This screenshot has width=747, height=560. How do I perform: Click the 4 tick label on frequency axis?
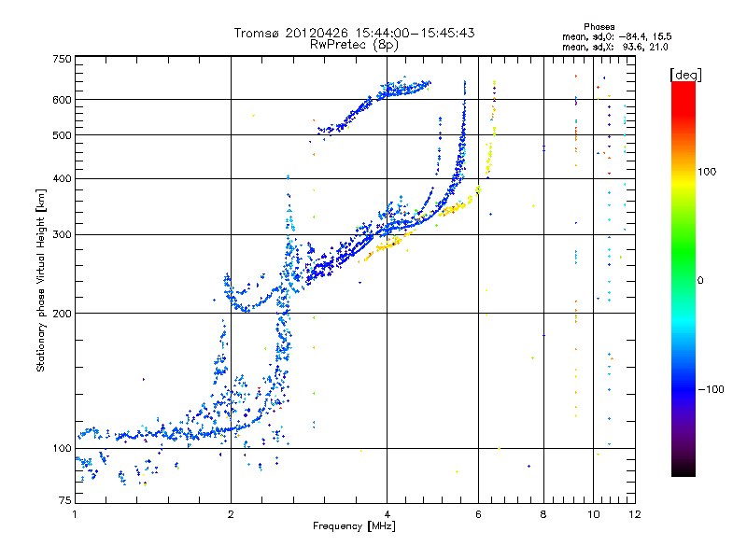[387, 514]
